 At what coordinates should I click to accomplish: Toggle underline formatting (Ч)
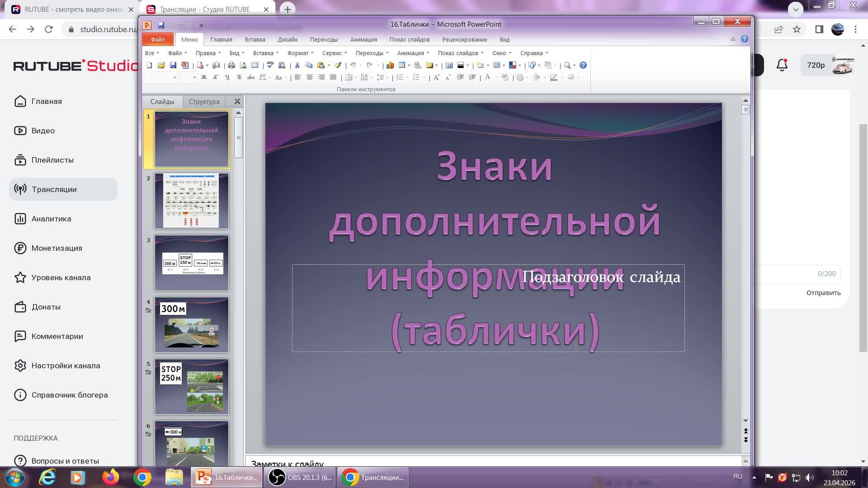click(x=227, y=77)
